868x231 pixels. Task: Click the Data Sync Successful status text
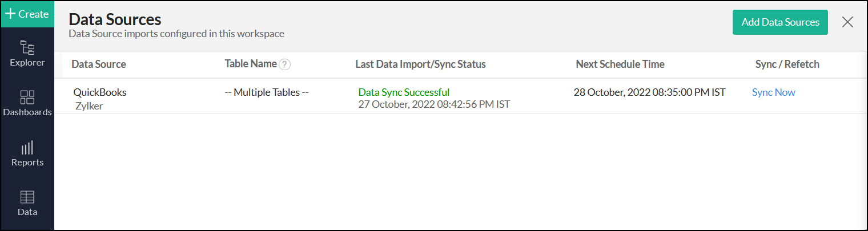tap(404, 92)
